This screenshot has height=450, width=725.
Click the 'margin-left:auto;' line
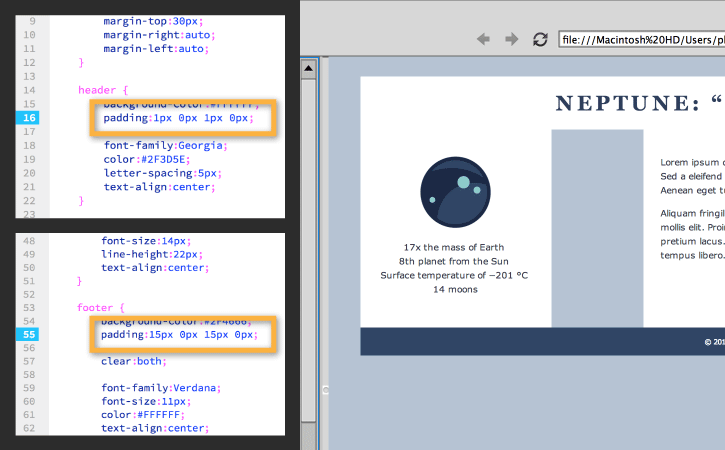click(x=156, y=49)
